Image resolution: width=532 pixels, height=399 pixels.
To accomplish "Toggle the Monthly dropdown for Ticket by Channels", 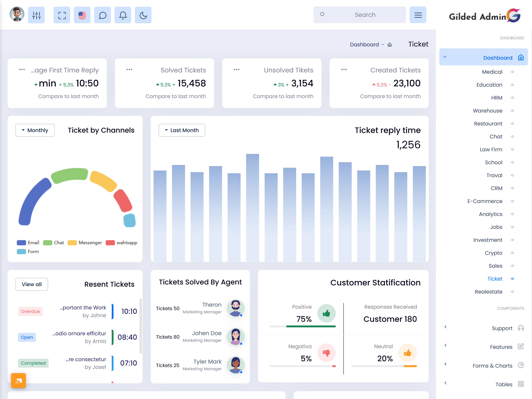I will pos(35,130).
